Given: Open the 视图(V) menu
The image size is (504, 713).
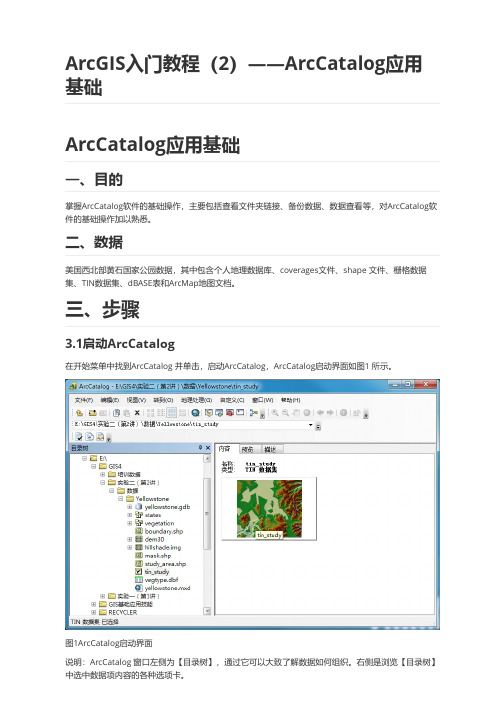Looking at the screenshot, I should 136,400.
